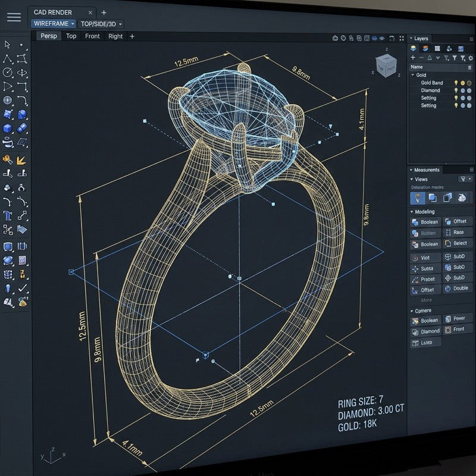Open the hamburger menu
476x476 pixels.
click(x=14, y=17)
